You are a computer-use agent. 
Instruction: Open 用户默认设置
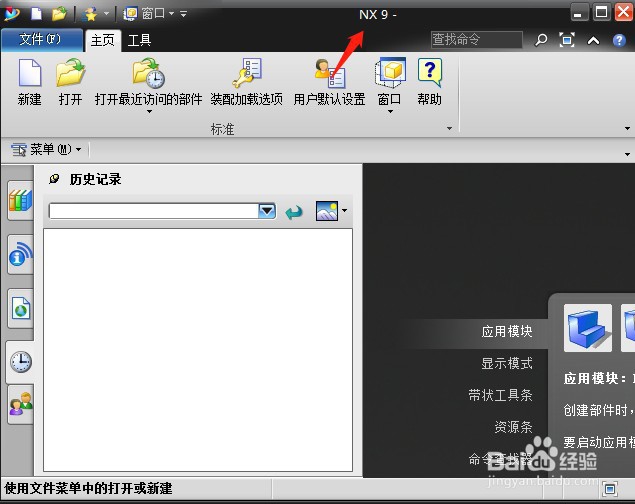point(329,82)
